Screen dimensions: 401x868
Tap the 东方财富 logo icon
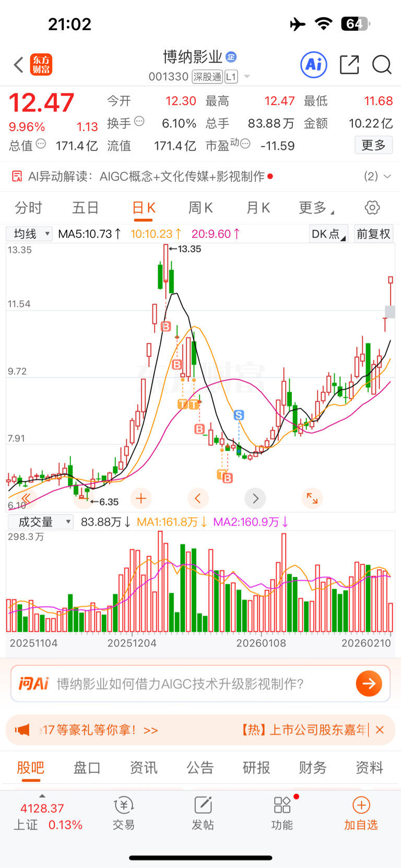tap(41, 65)
